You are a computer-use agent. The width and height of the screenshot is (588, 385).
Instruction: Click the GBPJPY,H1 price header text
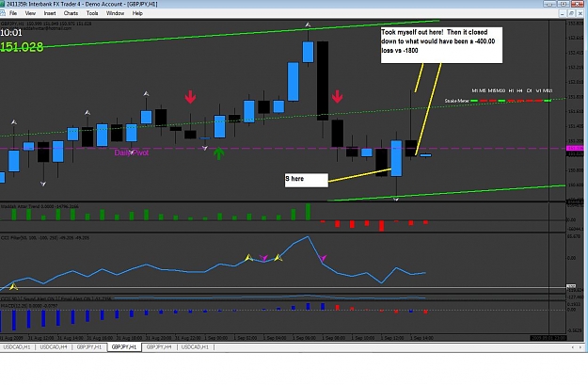coord(46,24)
